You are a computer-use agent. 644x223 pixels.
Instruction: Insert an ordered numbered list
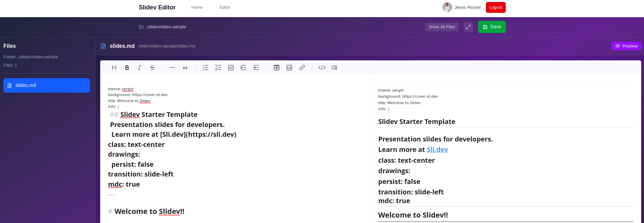218,68
